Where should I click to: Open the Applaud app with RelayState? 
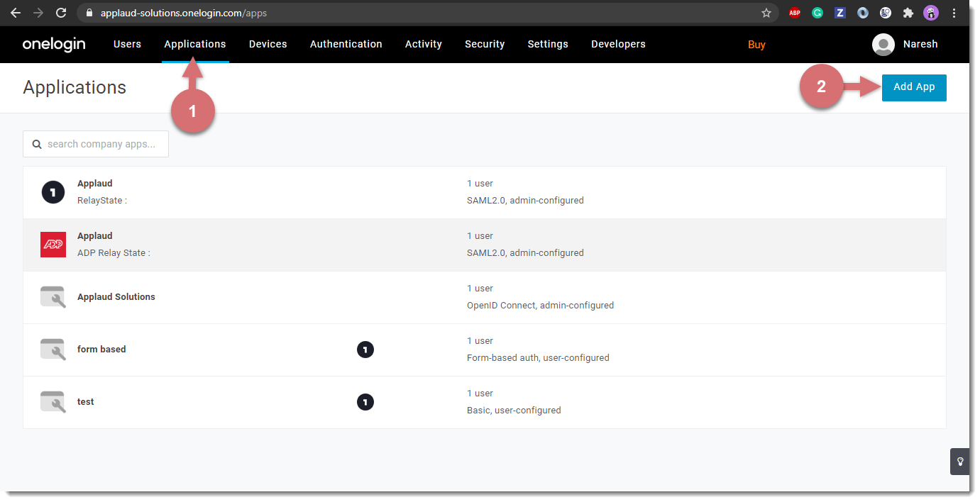coord(485,192)
